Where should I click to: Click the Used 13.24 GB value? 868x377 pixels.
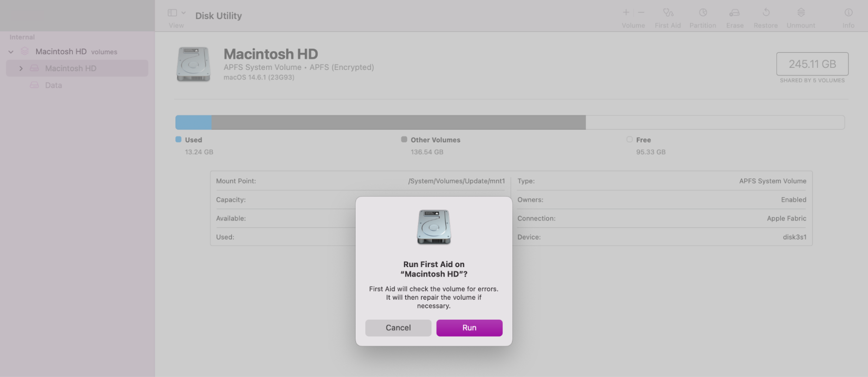[199, 152]
